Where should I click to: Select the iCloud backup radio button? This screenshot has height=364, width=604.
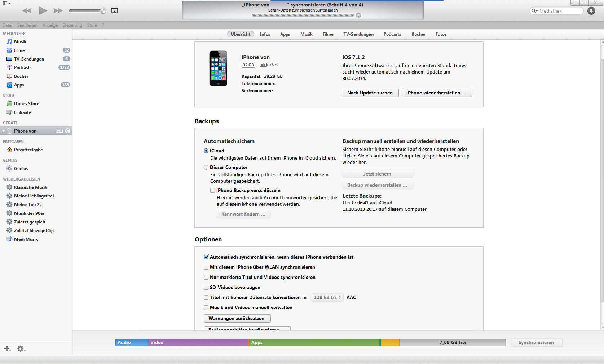(x=206, y=151)
